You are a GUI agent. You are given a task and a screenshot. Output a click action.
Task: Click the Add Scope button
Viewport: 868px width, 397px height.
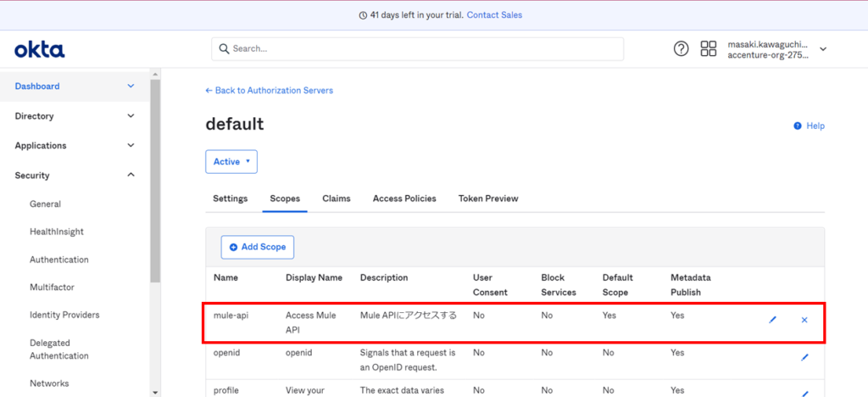[258, 247]
